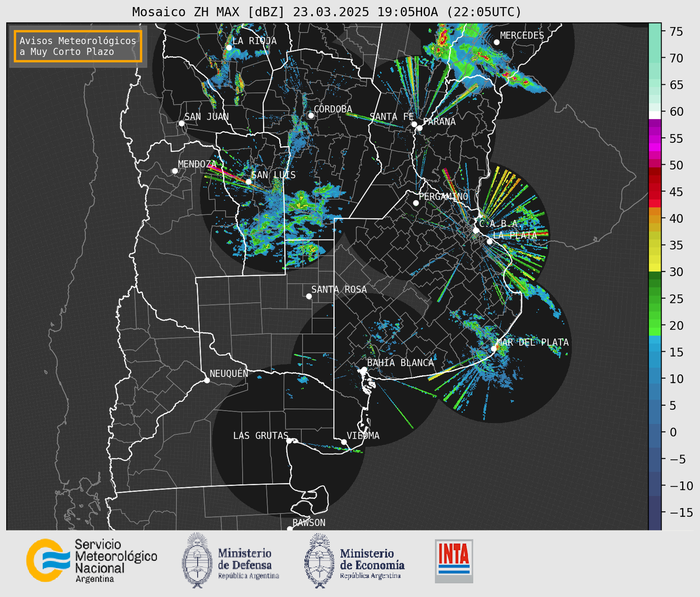Select the VIEDMA city marker dot

tap(344, 442)
